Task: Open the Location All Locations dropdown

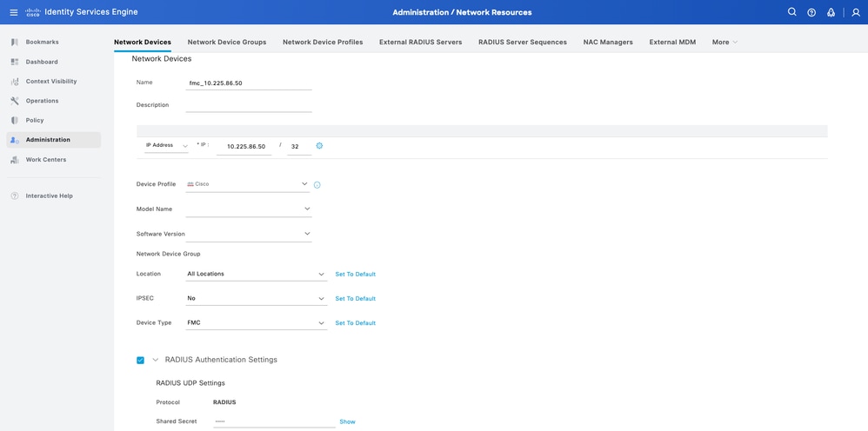Action: (x=257, y=274)
